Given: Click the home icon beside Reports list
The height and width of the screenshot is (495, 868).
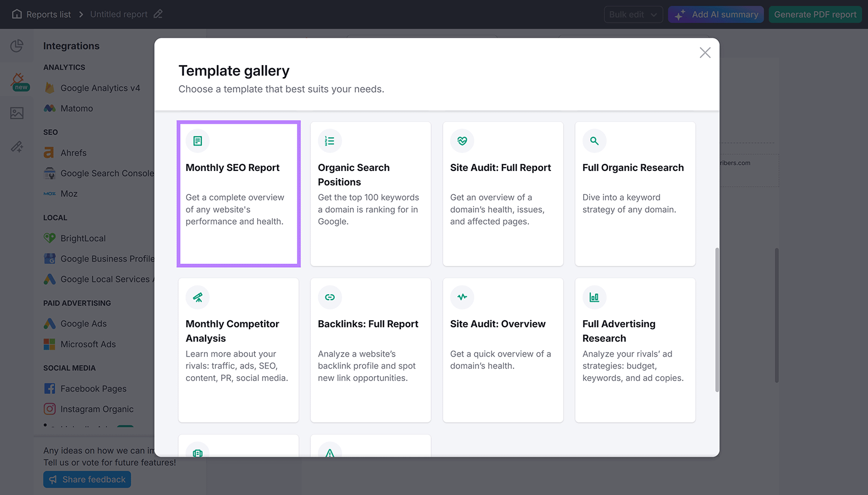Looking at the screenshot, I should pyautogui.click(x=16, y=14).
